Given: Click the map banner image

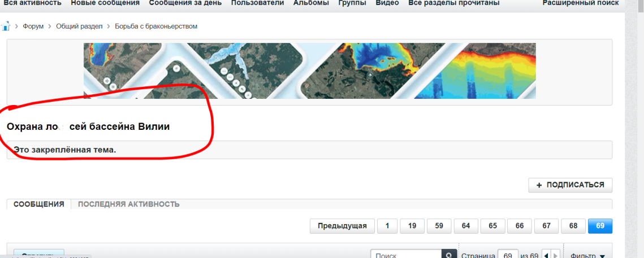Looking at the screenshot, I should (x=309, y=71).
